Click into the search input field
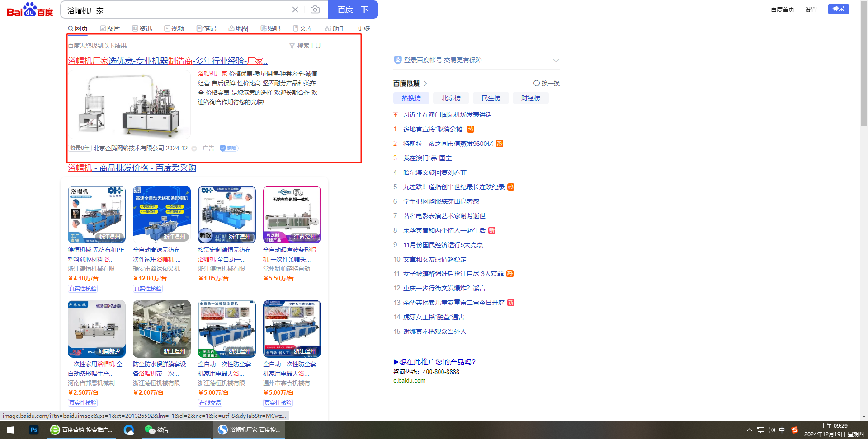868x439 pixels. [176, 10]
